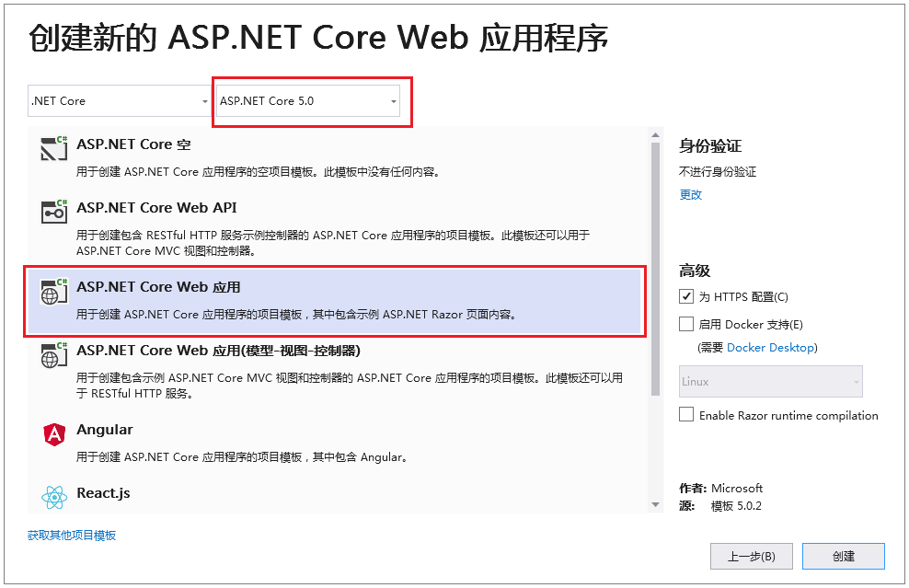This screenshot has height=588, width=909.
Task: Click the template list scrollbar thumb
Action: 656,270
